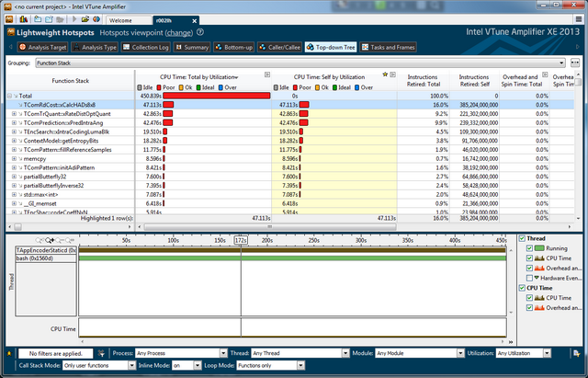Click the New Analysis icon in toolbar

point(49,19)
